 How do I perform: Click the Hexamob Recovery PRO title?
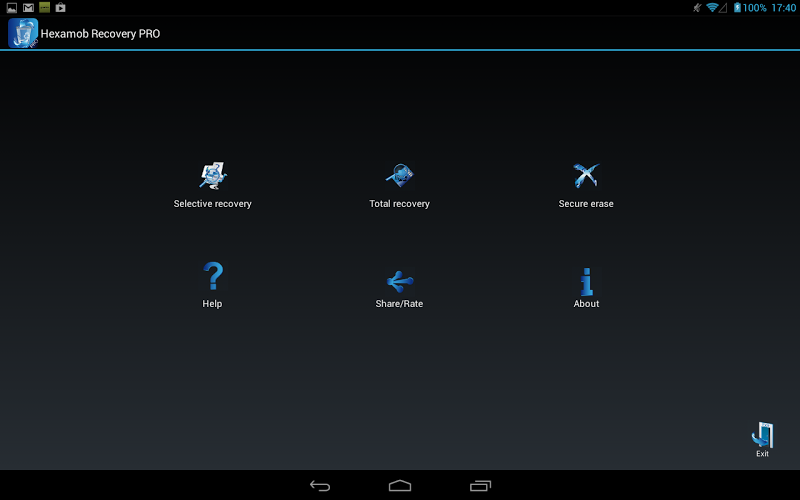pos(101,34)
